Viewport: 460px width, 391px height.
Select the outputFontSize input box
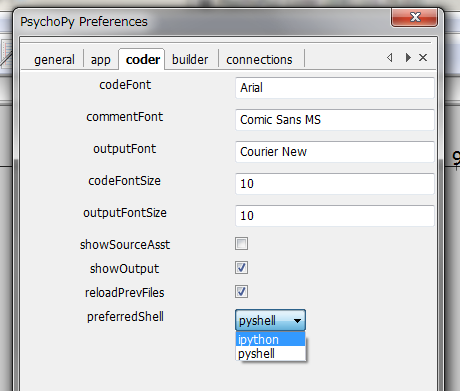335,216
